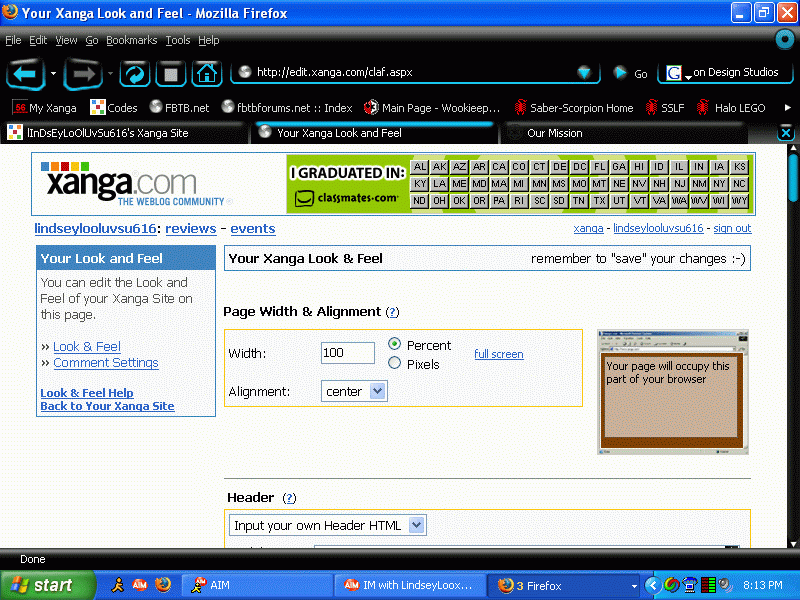Image resolution: width=800 pixels, height=600 pixels.
Task: Close the current tab with X button
Action: 786,133
